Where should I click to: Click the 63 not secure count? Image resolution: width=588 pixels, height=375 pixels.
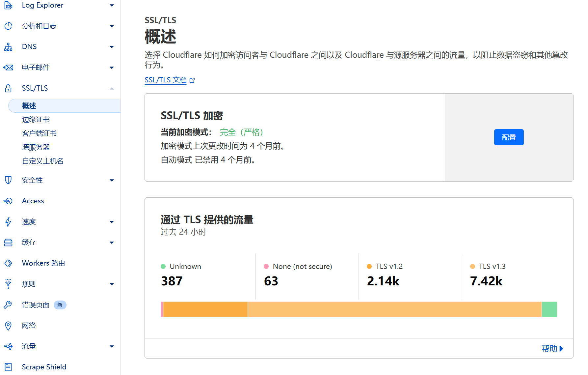click(271, 281)
